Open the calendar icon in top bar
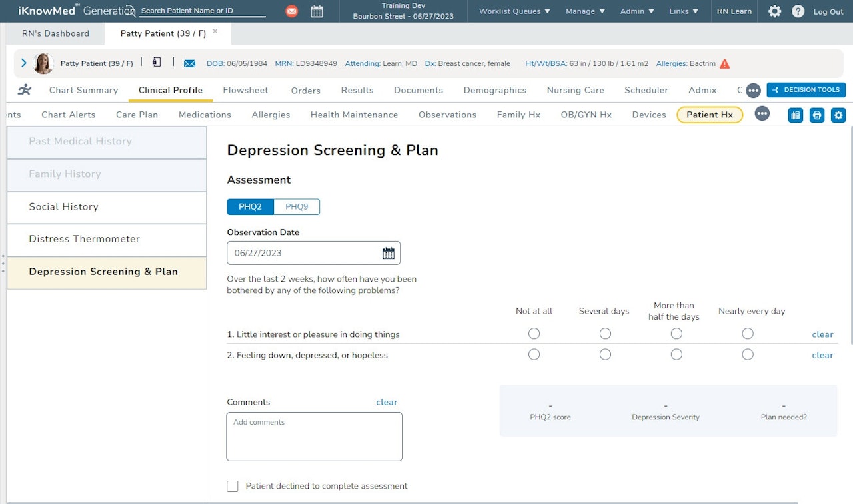 pos(317,11)
